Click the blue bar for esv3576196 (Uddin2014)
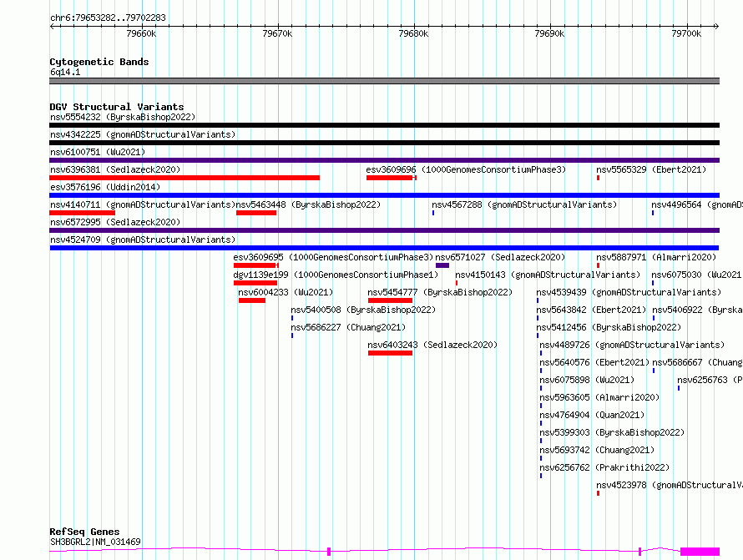 [x=384, y=195]
